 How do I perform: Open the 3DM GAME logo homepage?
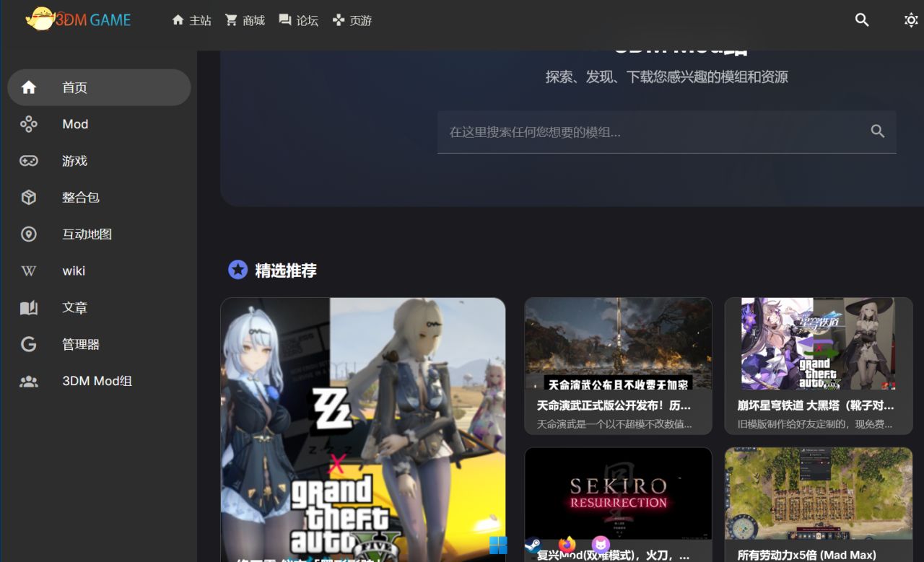coord(78,19)
